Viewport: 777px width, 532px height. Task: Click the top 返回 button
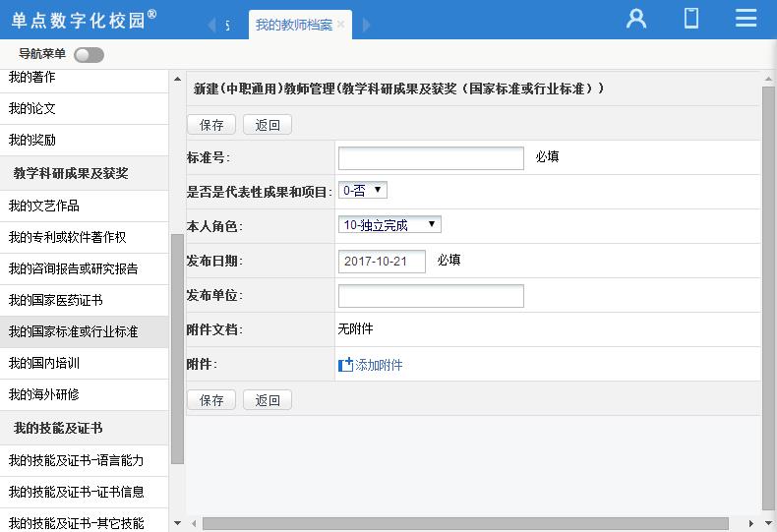pyautogui.click(x=268, y=125)
